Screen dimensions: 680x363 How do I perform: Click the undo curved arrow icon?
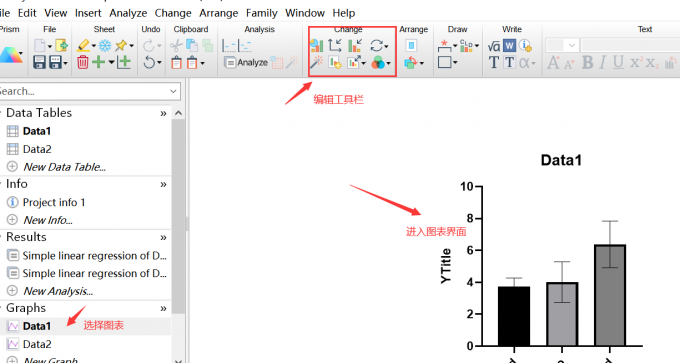150,62
